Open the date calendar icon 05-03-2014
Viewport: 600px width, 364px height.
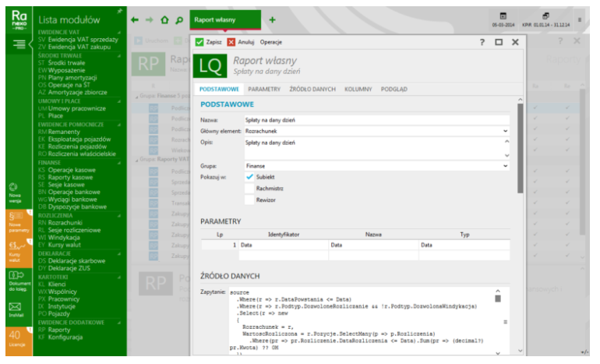(x=503, y=16)
